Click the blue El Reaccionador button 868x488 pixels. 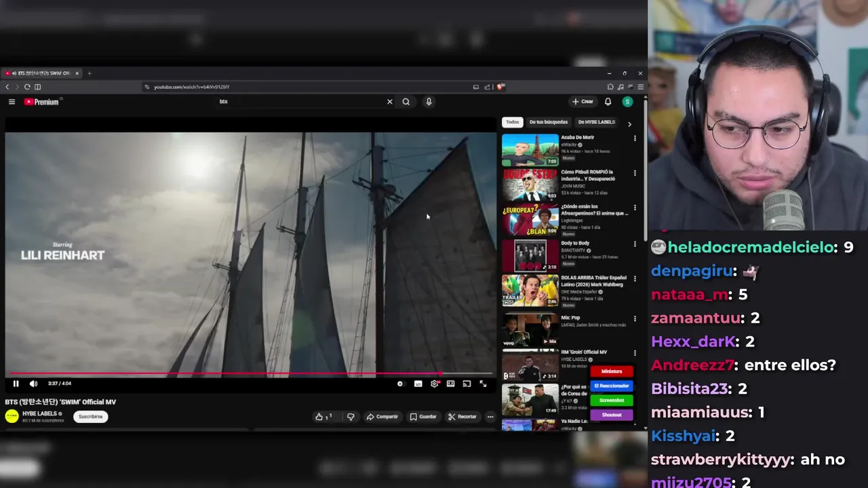[611, 386]
